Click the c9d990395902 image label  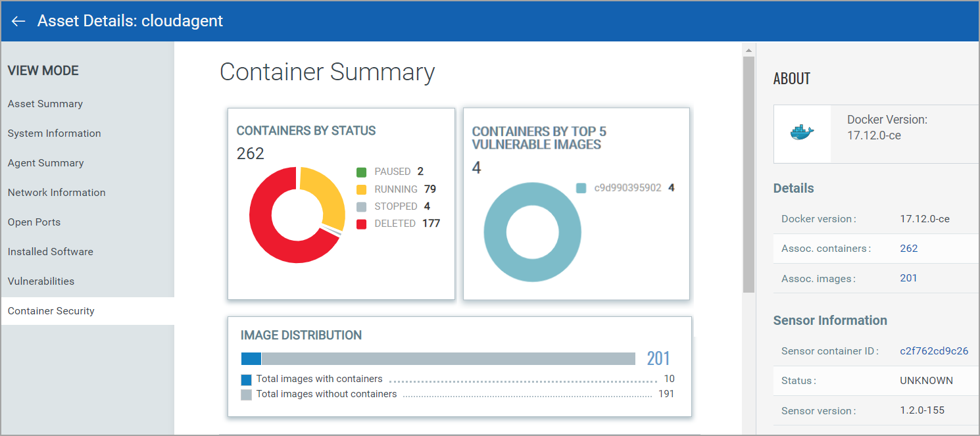coord(628,188)
